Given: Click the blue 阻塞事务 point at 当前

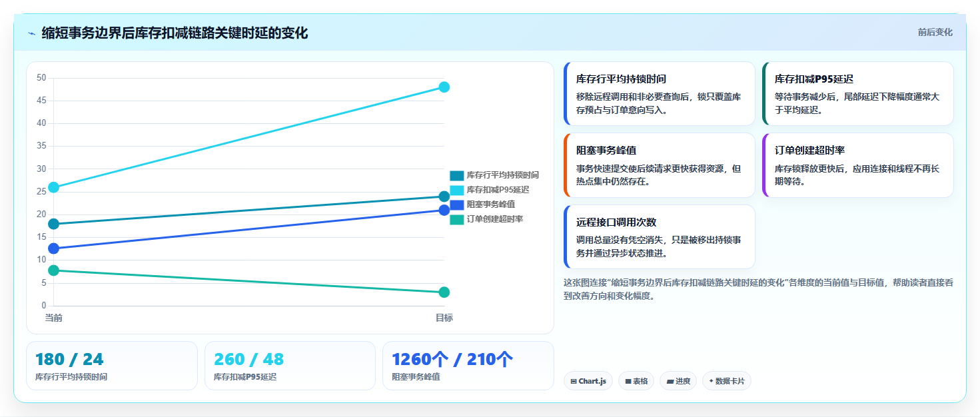Looking at the screenshot, I should tap(54, 248).
